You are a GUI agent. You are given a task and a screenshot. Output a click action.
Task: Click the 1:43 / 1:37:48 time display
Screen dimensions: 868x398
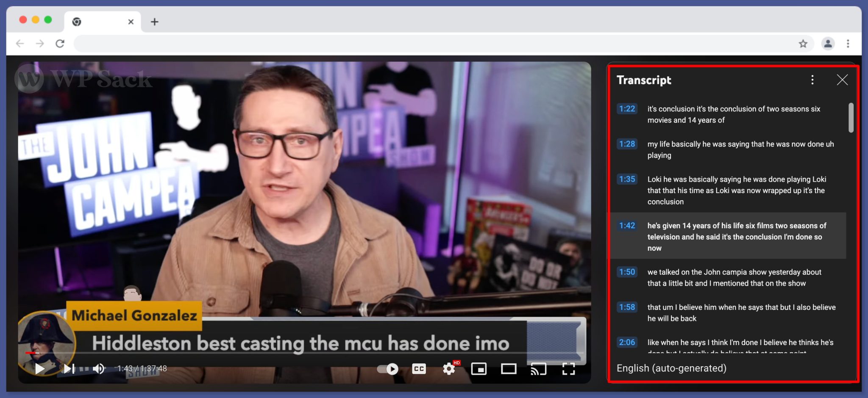click(142, 369)
